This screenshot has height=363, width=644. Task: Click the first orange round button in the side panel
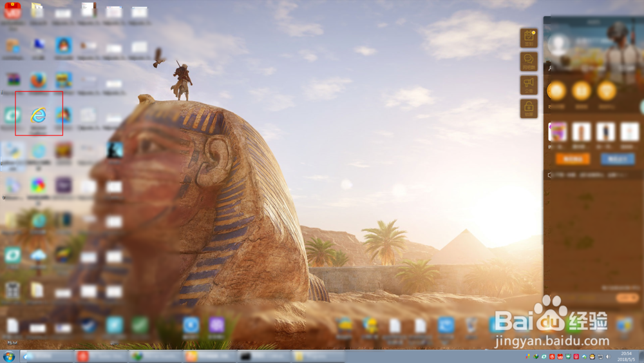[x=557, y=91]
